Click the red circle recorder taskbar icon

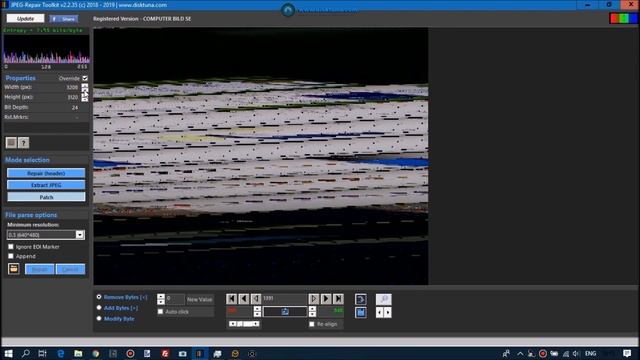[130, 353]
